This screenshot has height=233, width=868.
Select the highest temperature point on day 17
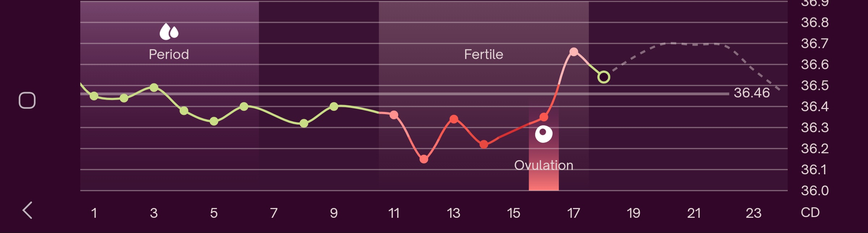click(x=574, y=52)
